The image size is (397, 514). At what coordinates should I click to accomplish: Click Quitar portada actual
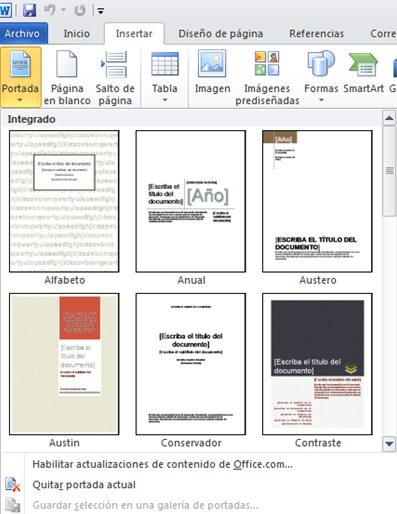(84, 485)
